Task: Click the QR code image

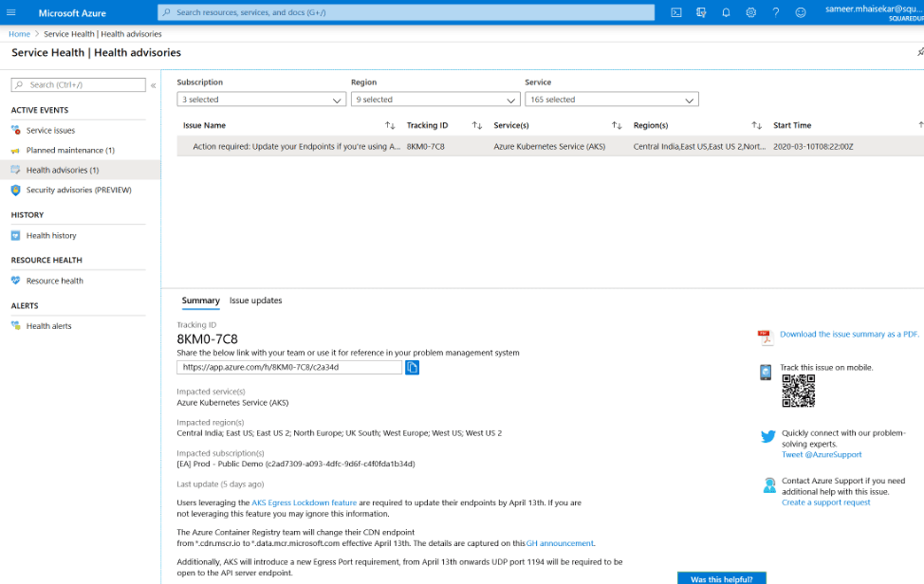Action: pos(799,391)
